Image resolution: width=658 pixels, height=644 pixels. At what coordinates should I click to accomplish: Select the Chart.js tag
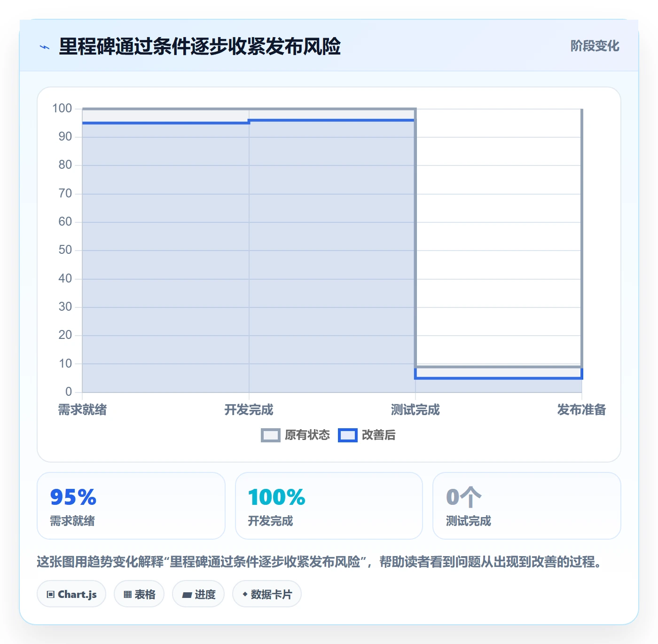(71, 594)
